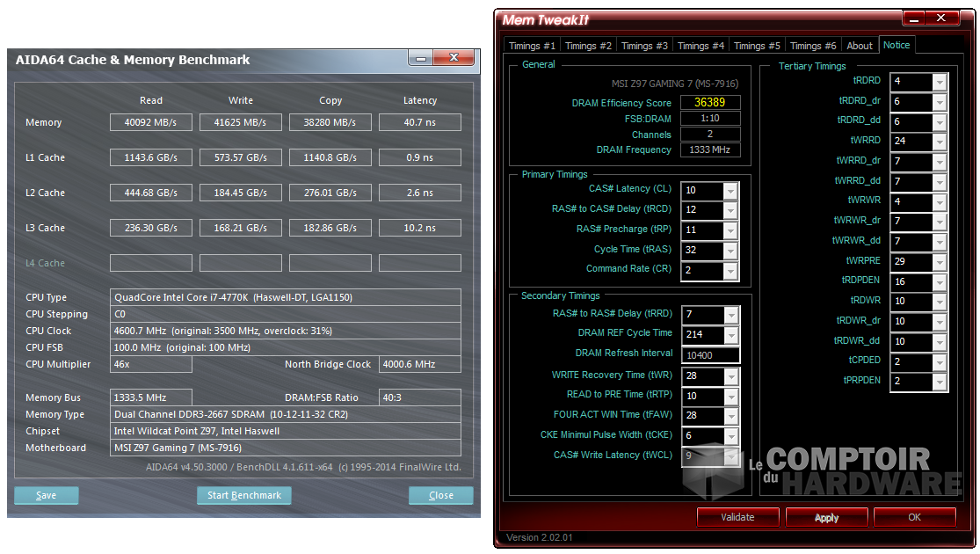Switch to the Timings #1 tab
This screenshot has height=554, width=980.
532,46
